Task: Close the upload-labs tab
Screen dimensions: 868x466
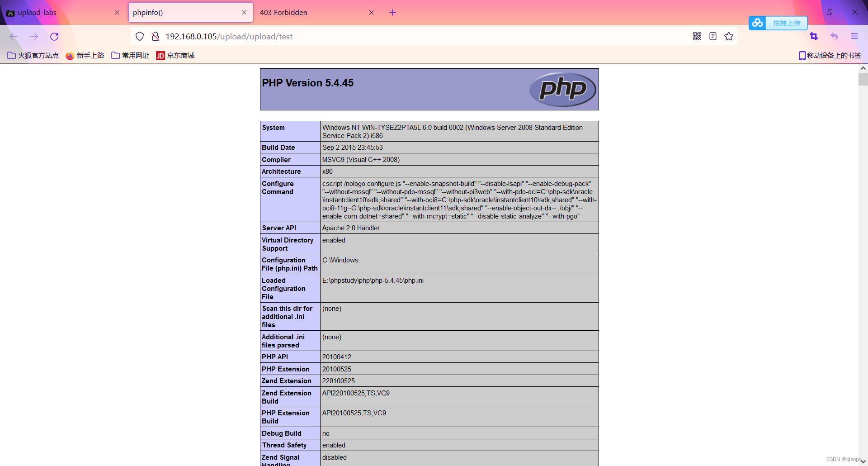Action: click(x=117, y=13)
